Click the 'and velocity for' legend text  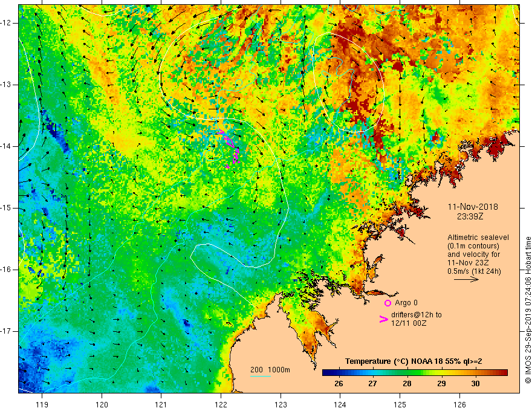(473, 254)
